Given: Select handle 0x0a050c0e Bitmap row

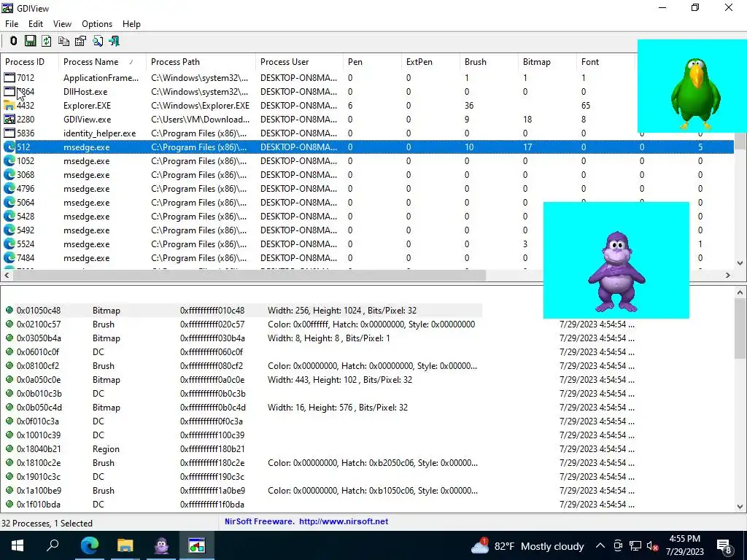Looking at the screenshot, I should 367,380.
